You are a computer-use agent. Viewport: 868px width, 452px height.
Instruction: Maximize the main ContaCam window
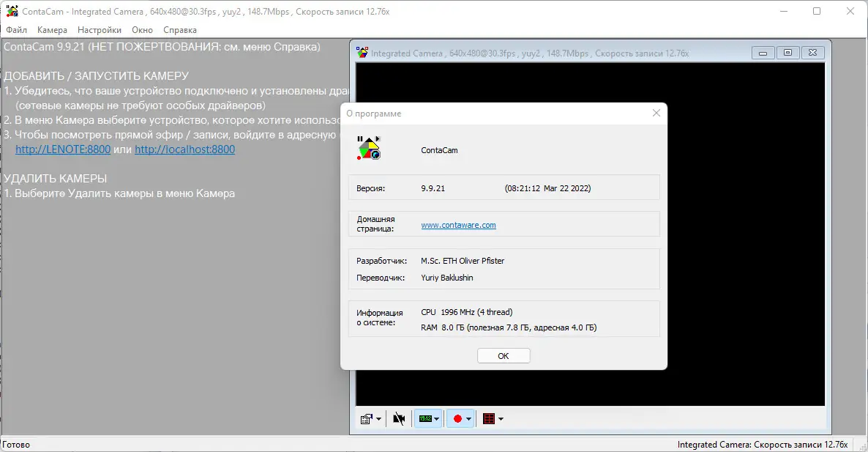817,11
